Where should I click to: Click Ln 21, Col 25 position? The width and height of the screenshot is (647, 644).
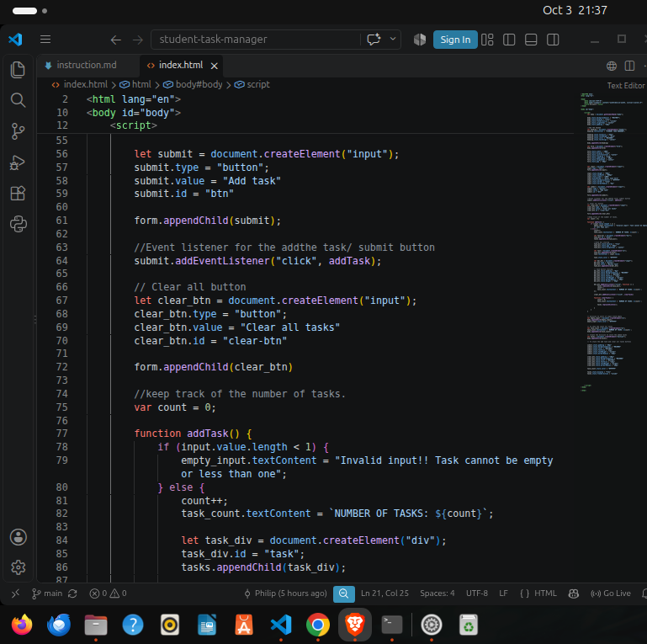(384, 593)
